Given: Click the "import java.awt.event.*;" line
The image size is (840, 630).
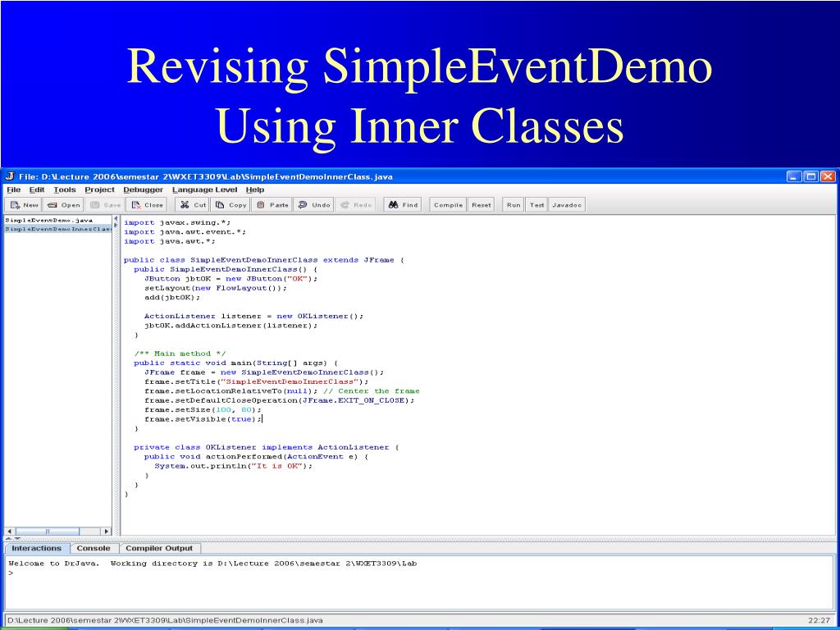Looking at the screenshot, I should 185,232.
